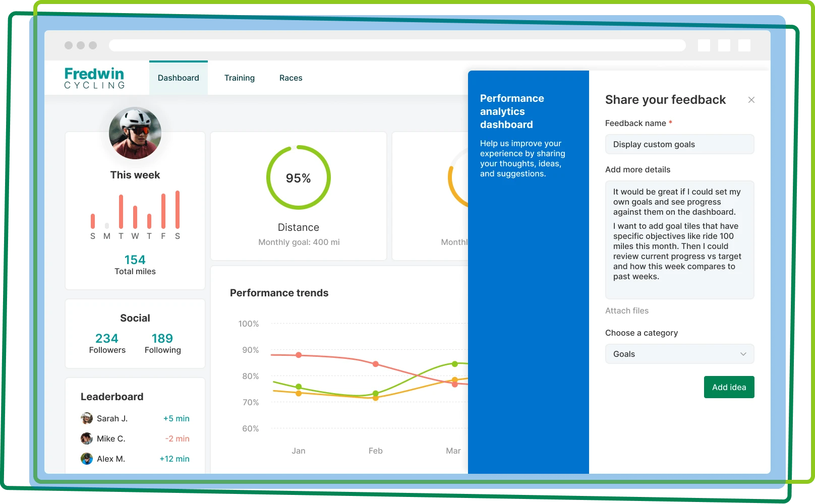Viewport: 815px width, 504px height.
Task: Open the Choose a category dropdown
Action: click(679, 354)
